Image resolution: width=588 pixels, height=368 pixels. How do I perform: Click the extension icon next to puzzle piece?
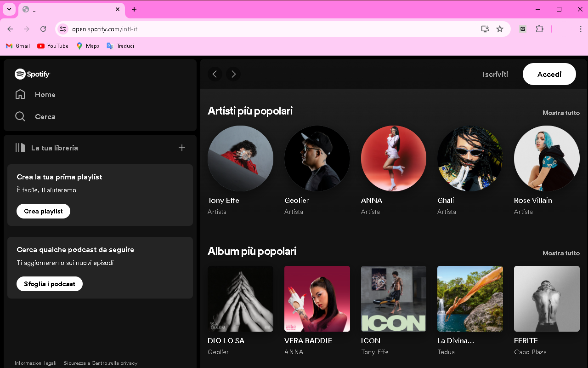pyautogui.click(x=523, y=29)
